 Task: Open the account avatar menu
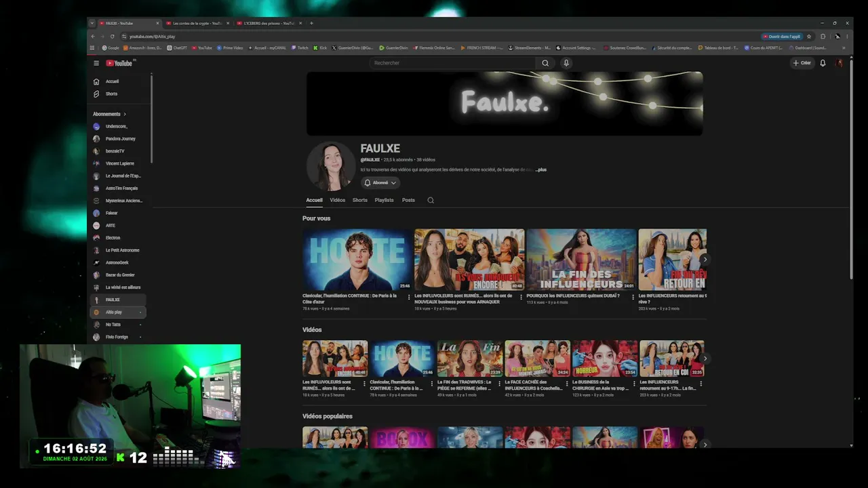pyautogui.click(x=840, y=63)
